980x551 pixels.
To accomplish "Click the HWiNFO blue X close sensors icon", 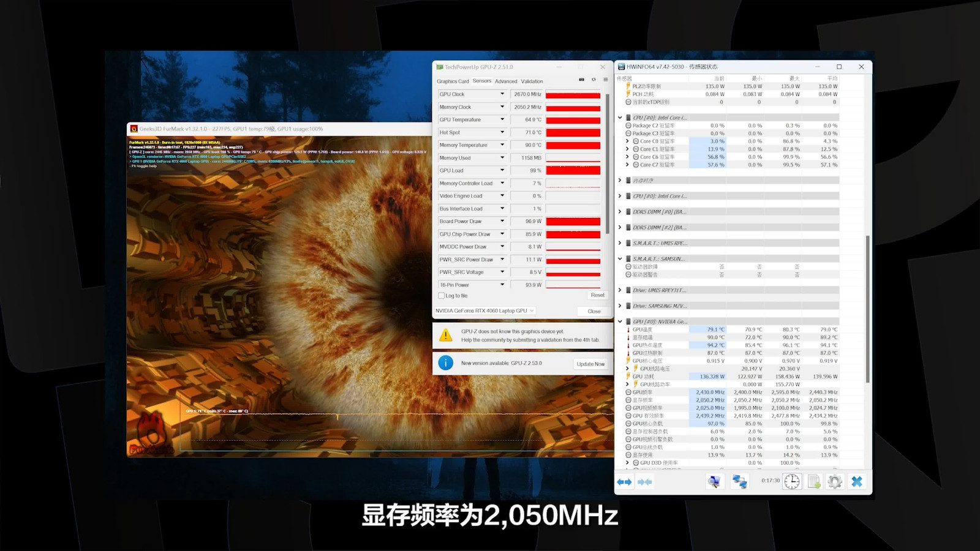I will pyautogui.click(x=857, y=482).
